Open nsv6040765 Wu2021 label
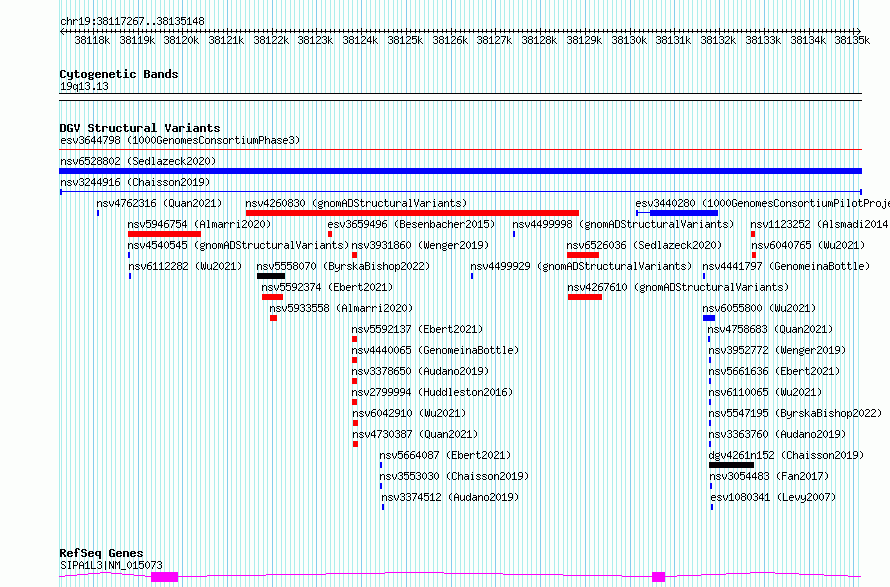The height and width of the screenshot is (587, 890). coord(808,245)
